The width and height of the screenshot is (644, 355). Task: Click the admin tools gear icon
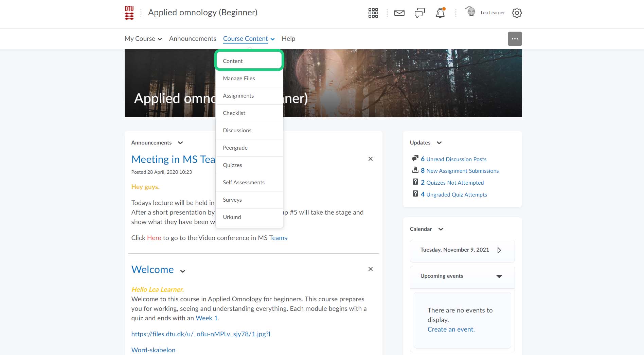[517, 13]
